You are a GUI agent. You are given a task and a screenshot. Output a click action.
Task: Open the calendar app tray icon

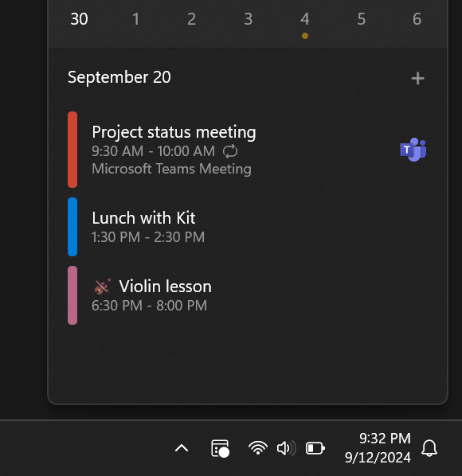220,448
